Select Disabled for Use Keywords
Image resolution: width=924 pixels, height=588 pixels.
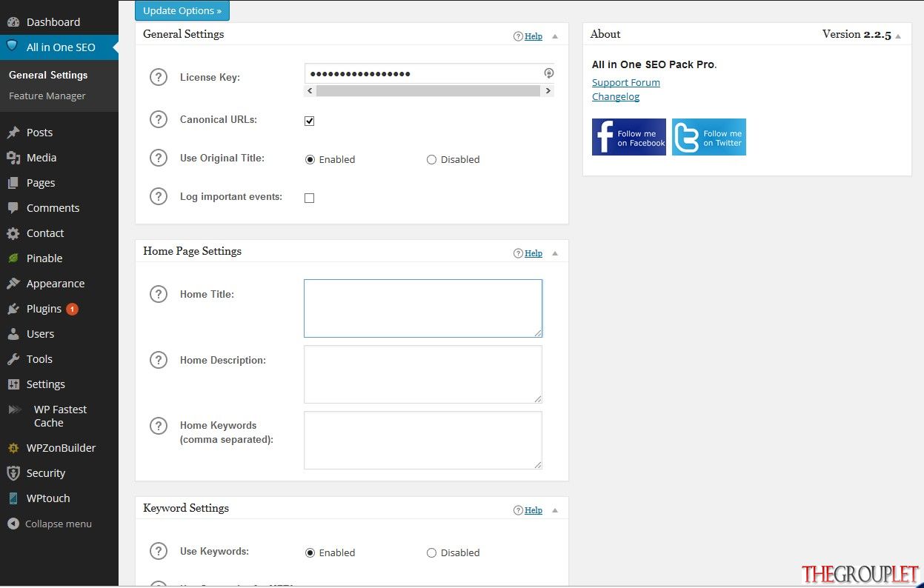(431, 552)
